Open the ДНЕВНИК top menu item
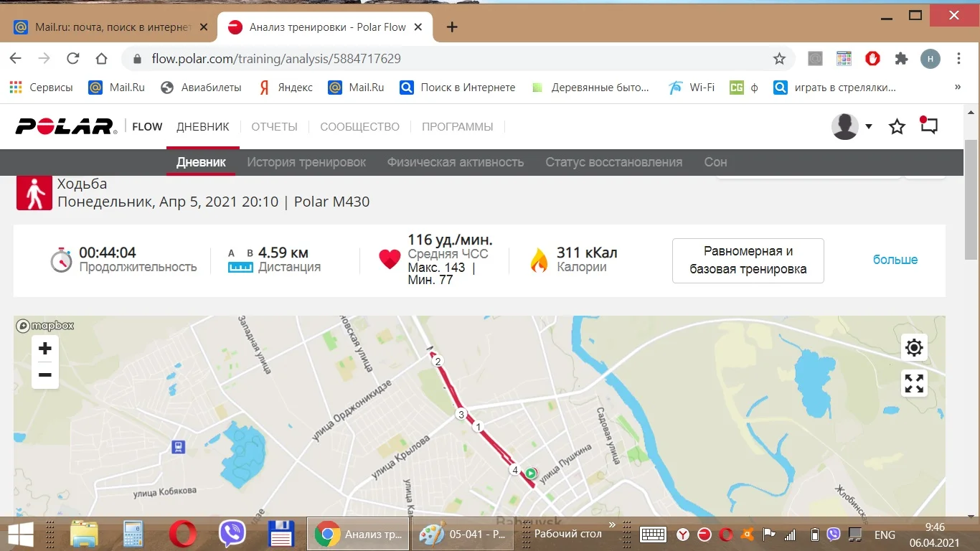980x551 pixels. [x=203, y=127]
